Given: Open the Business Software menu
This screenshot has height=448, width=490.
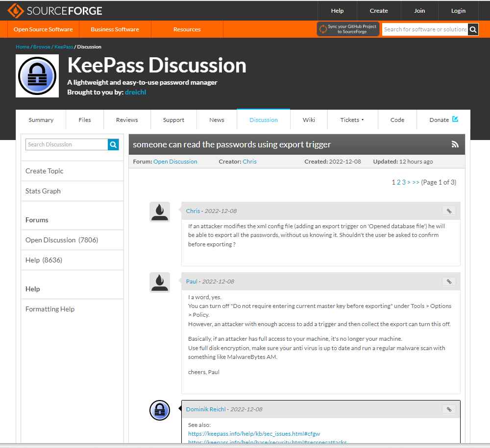Looking at the screenshot, I should click(115, 29).
